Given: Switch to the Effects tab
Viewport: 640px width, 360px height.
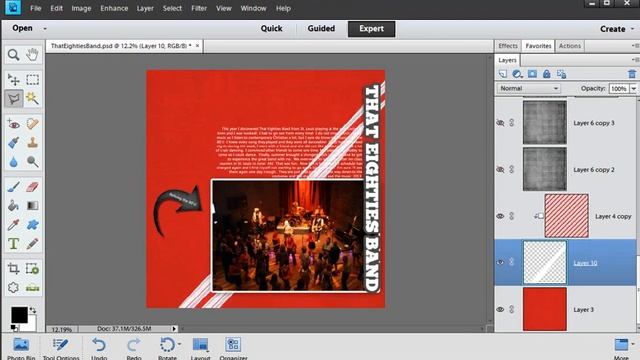Looking at the screenshot, I should pos(508,46).
